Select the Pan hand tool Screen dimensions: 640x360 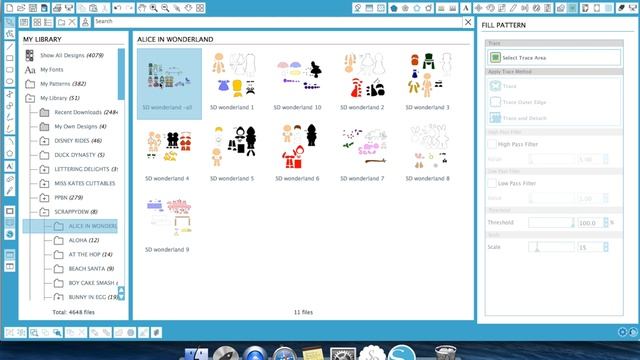(142, 8)
